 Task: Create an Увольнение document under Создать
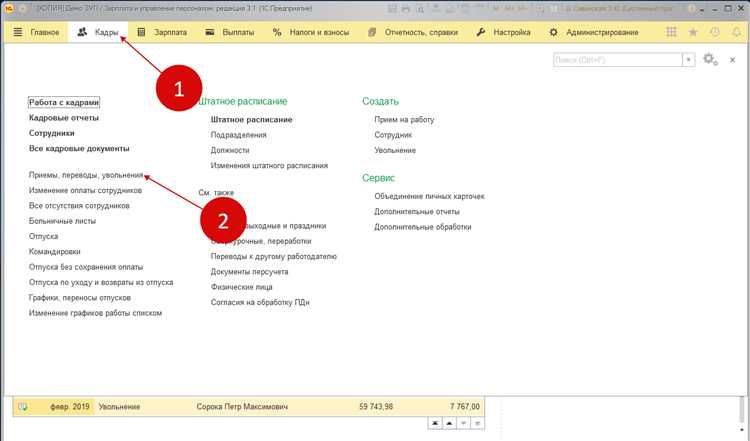click(395, 150)
